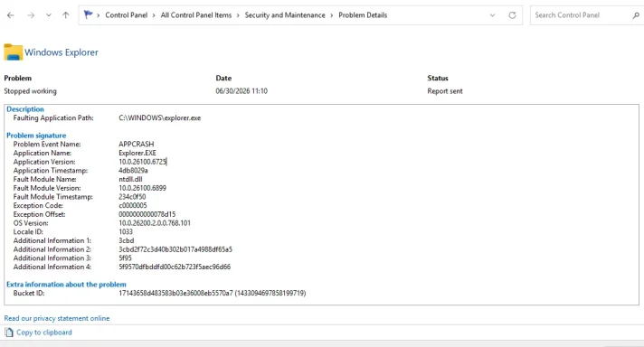Viewport: 644px width, 347px height.
Task: Expand chevron after Security and Maintenance
Action: click(331, 15)
